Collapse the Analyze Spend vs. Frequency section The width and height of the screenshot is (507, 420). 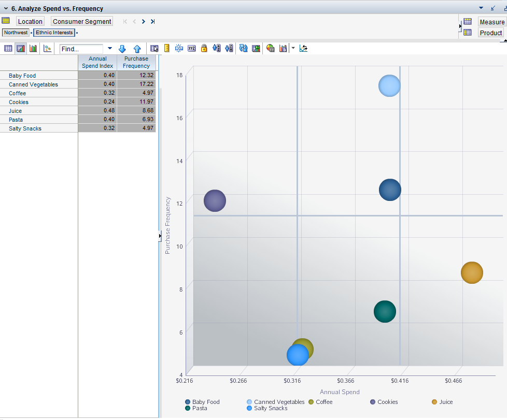point(6,8)
